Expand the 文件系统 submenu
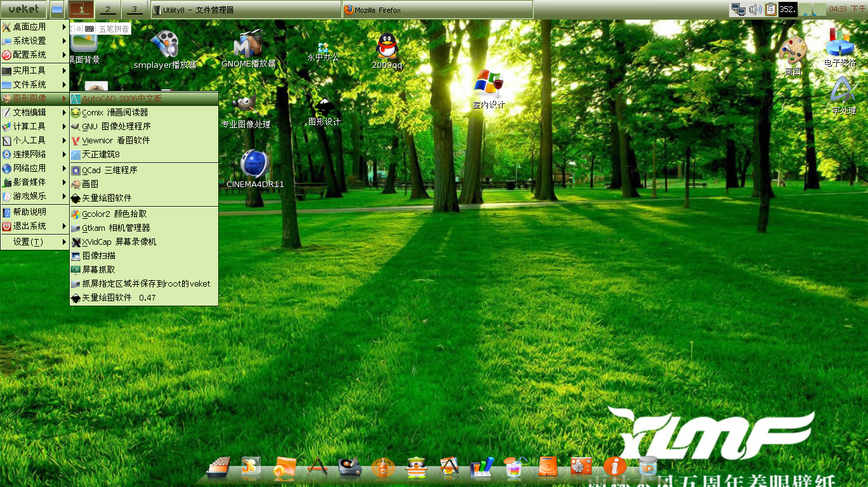This screenshot has width=868, height=487. (34, 84)
